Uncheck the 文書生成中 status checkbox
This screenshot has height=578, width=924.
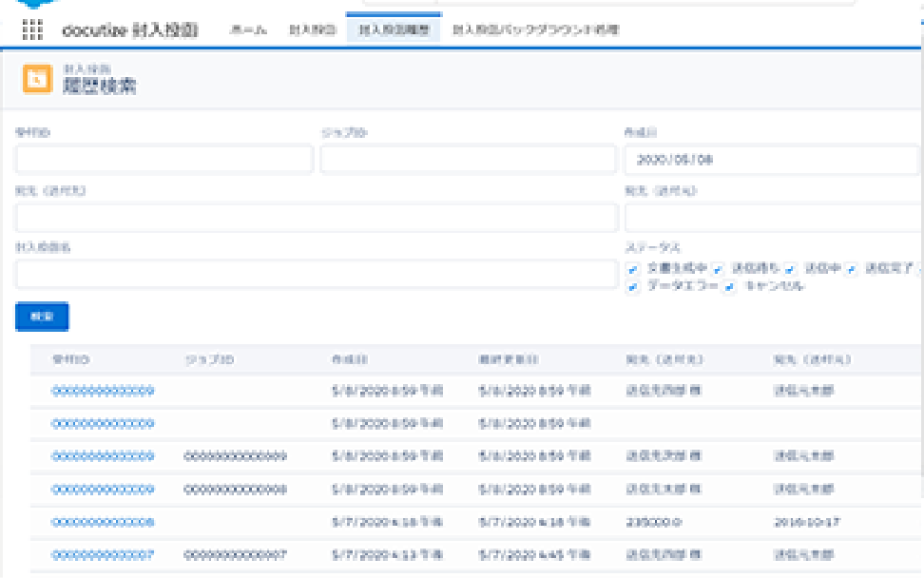pos(632,269)
